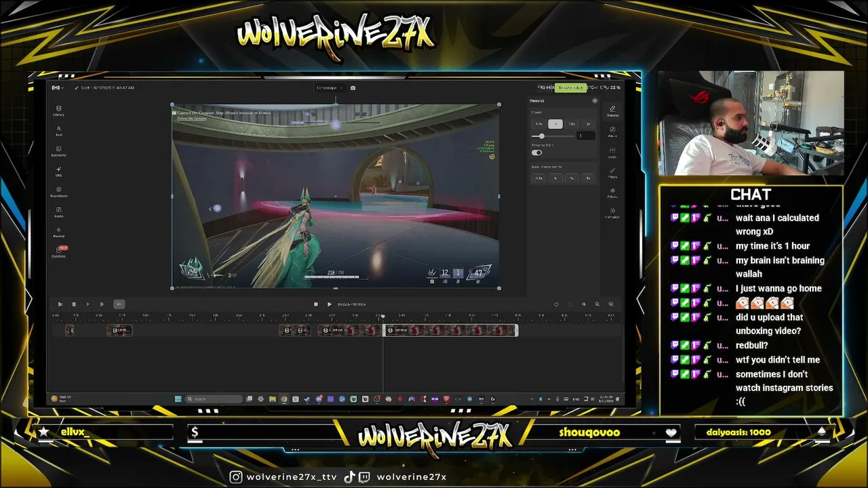868x488 pixels.
Task: Click the Windows taskbar Search box
Action: coord(214,399)
